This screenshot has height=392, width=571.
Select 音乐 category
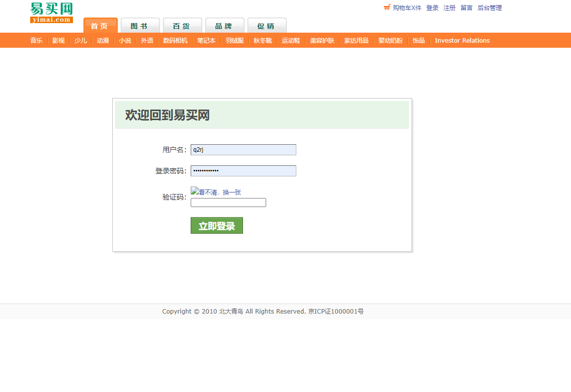[36, 40]
